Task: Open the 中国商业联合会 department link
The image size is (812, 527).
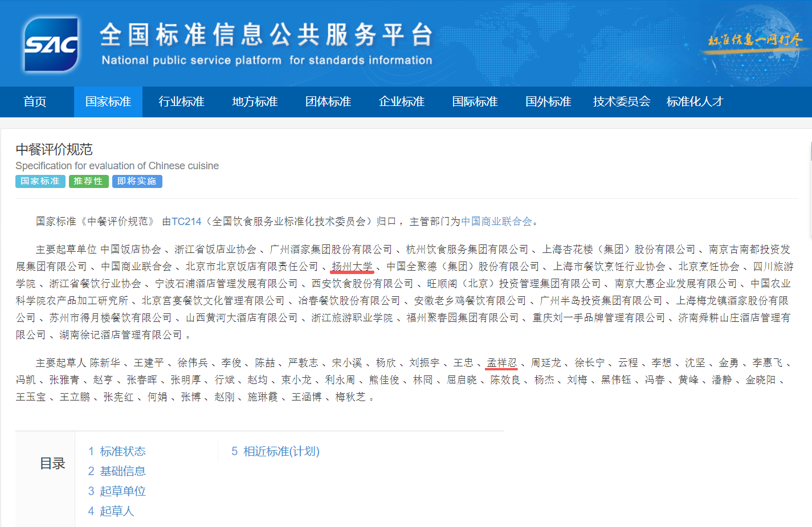Action: click(x=496, y=222)
